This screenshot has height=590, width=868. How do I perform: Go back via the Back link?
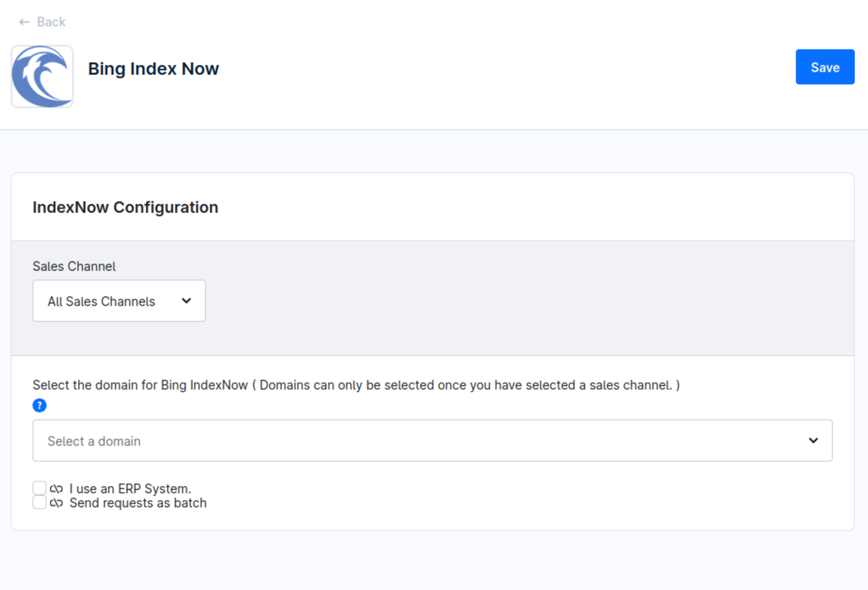(51, 22)
